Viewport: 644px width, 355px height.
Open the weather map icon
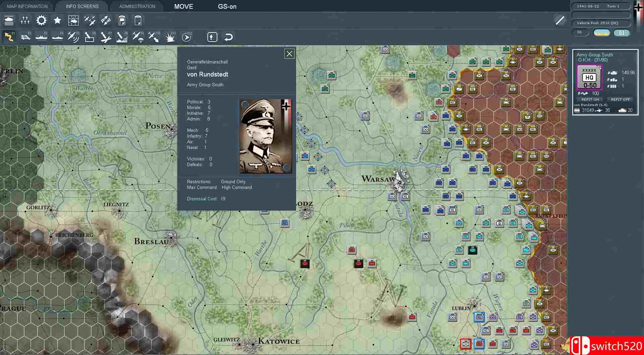tap(73, 20)
